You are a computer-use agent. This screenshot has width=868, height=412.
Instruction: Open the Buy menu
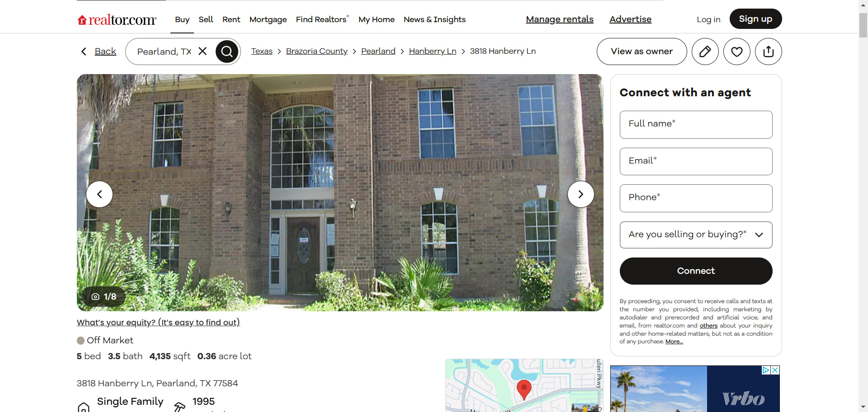tap(182, 19)
